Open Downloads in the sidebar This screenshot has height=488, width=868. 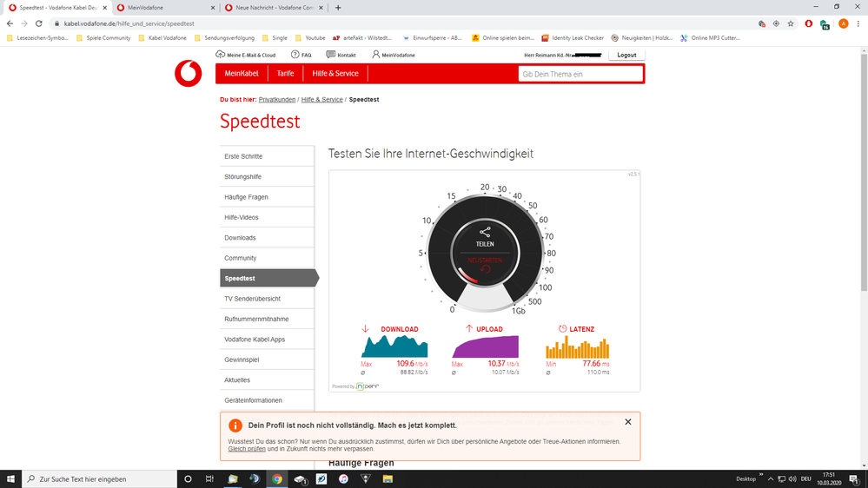click(267, 238)
